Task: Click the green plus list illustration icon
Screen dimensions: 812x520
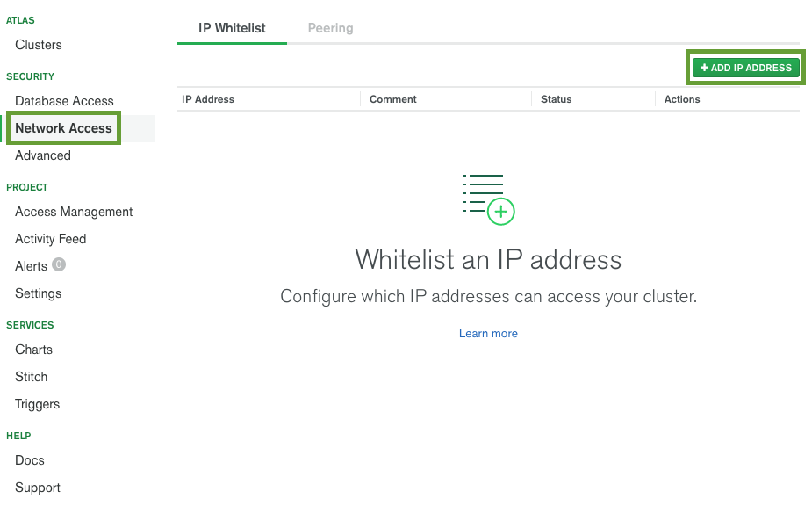Action: tap(488, 199)
